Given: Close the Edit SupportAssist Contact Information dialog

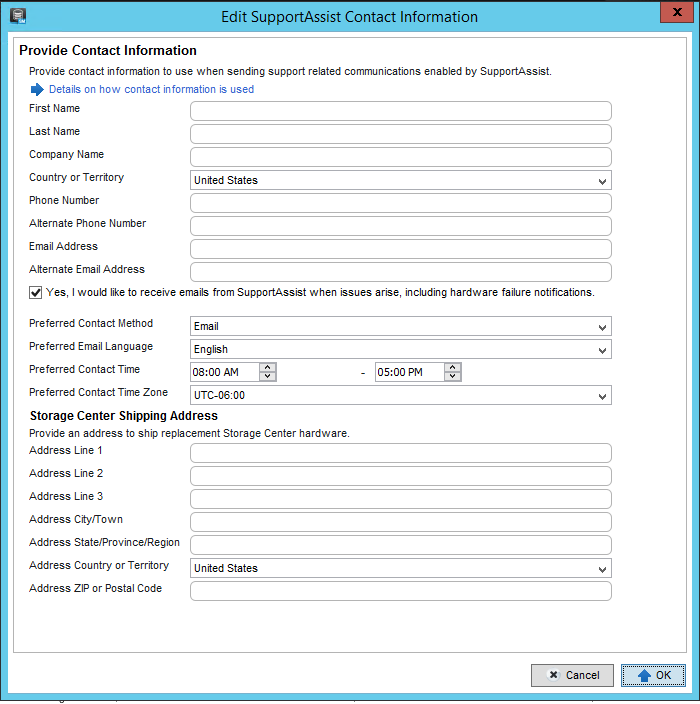Looking at the screenshot, I should click(x=677, y=12).
